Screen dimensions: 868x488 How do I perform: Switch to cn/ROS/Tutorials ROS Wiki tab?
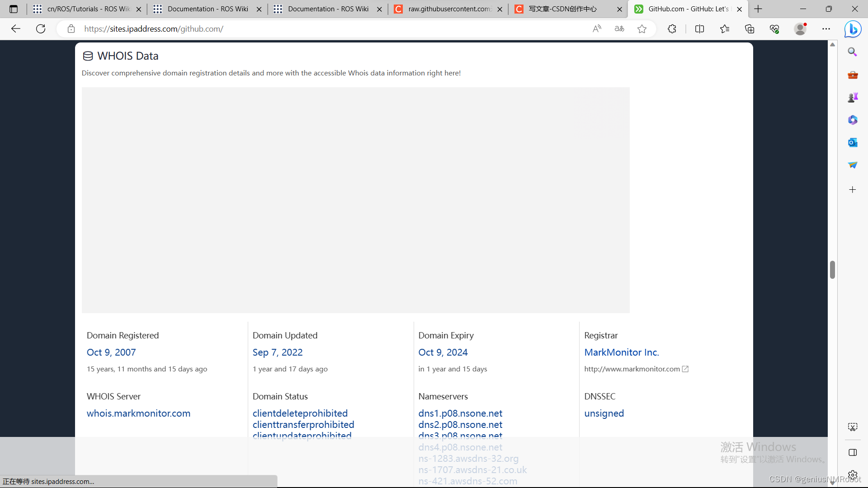click(x=88, y=9)
